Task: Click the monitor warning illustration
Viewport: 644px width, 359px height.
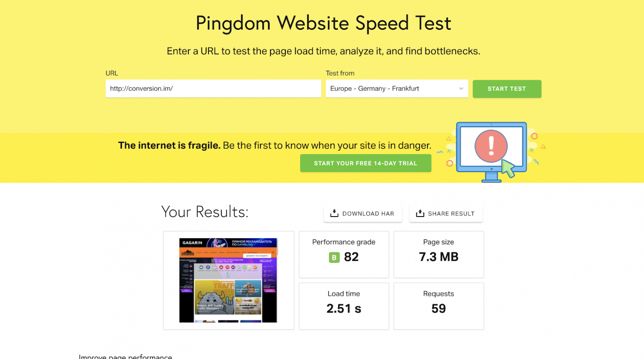Action: point(492,152)
